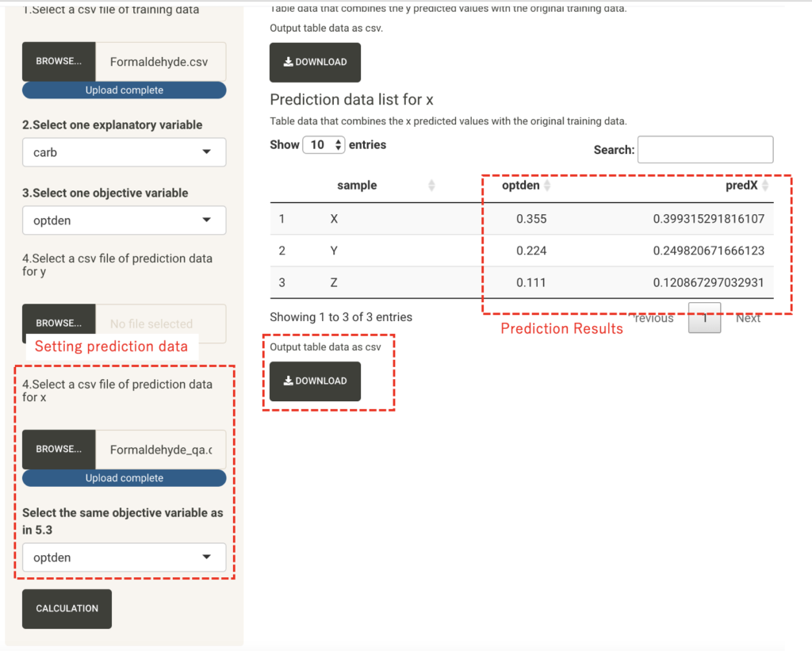Select the table row for sample Z
This screenshot has height=651, width=812.
pyautogui.click(x=521, y=282)
